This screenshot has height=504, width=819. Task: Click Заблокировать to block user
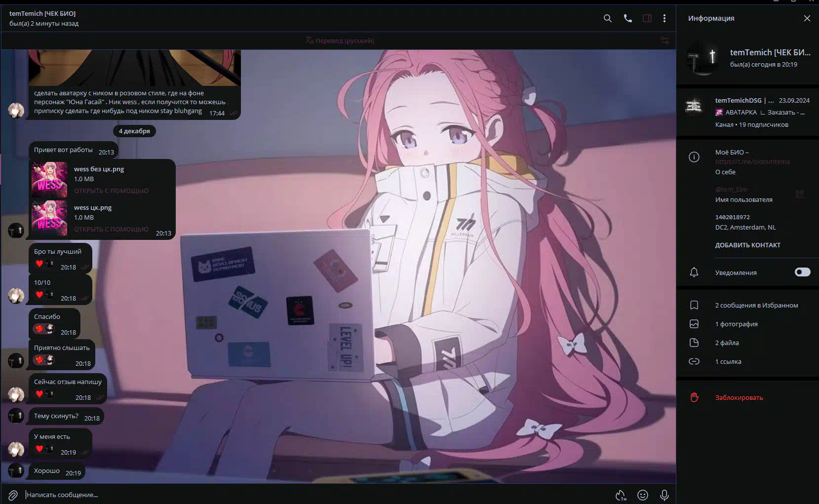pos(739,397)
